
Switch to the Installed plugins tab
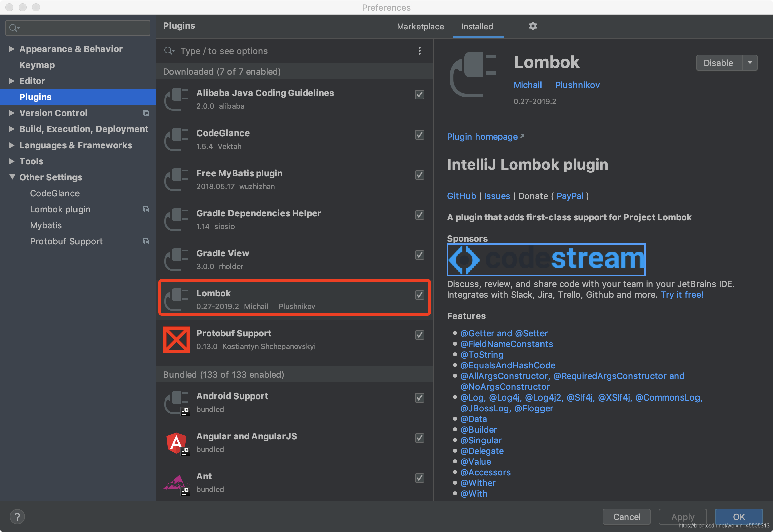[476, 26]
